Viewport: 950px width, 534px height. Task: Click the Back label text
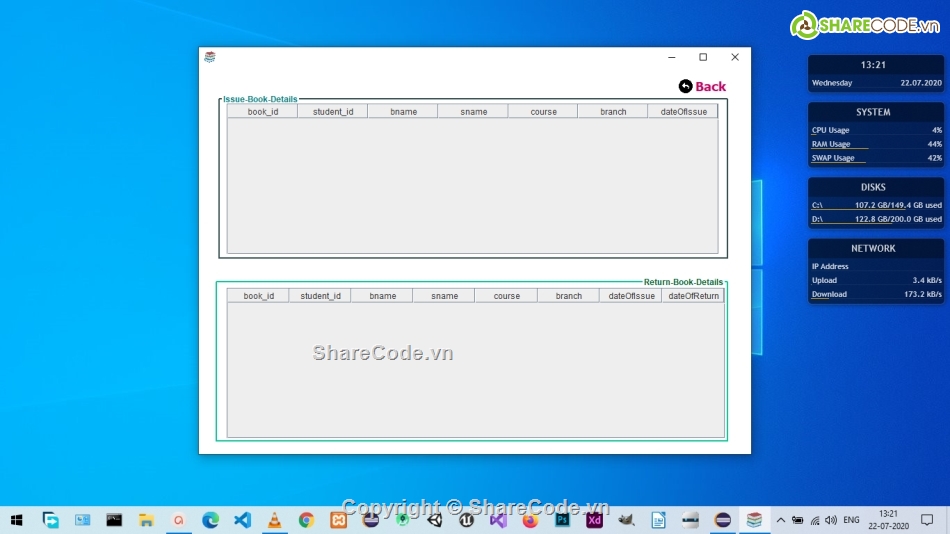710,87
